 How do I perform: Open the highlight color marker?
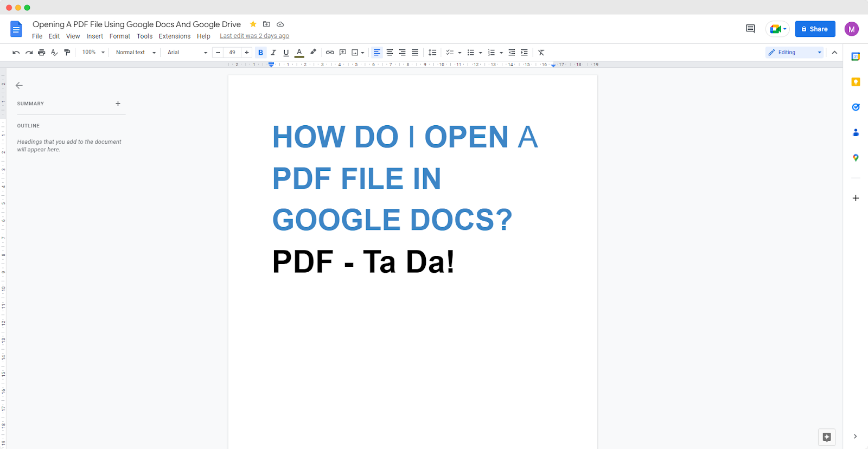pos(313,53)
